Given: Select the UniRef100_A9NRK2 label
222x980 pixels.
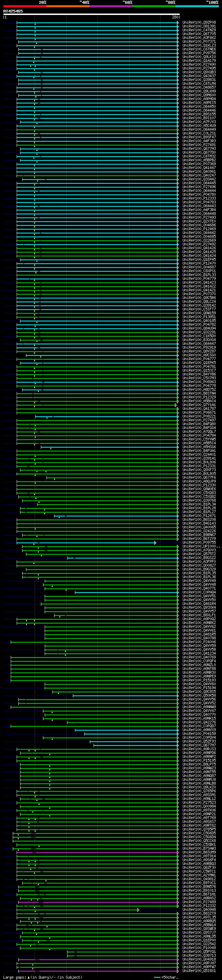Looking at the screenshot, I should [199, 623].
